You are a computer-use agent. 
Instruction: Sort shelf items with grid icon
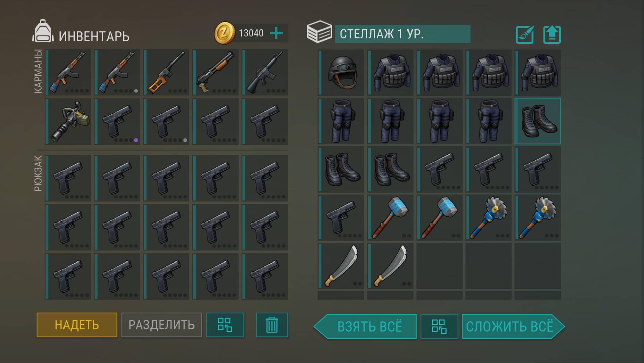pyautogui.click(x=439, y=326)
